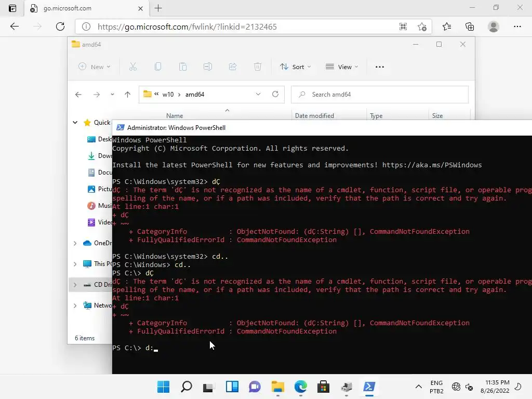Show hidden system tray icons

coord(419,387)
